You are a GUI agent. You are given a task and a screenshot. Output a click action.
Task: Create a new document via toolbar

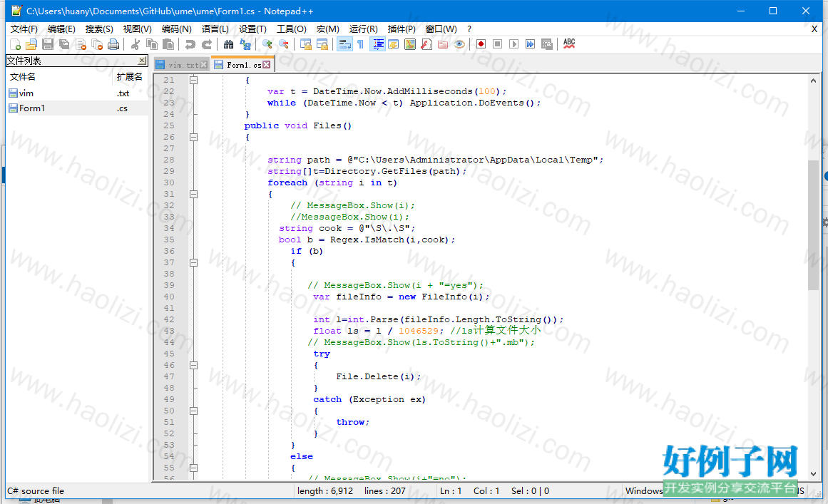click(15, 44)
